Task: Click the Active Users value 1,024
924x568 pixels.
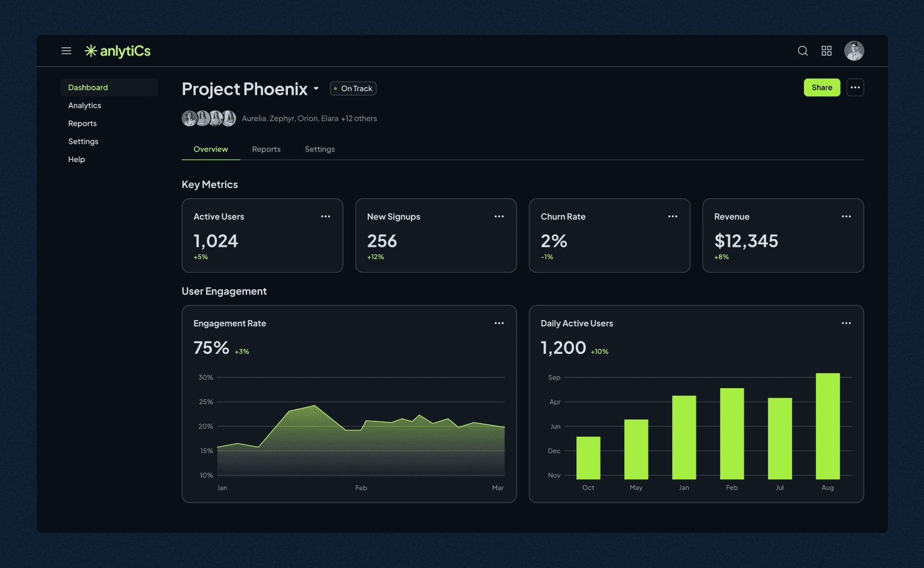Action: 216,241
